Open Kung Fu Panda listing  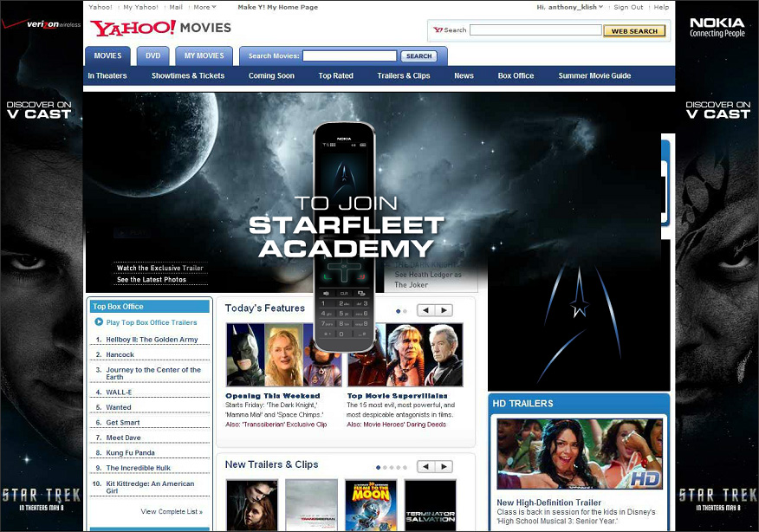(130, 453)
